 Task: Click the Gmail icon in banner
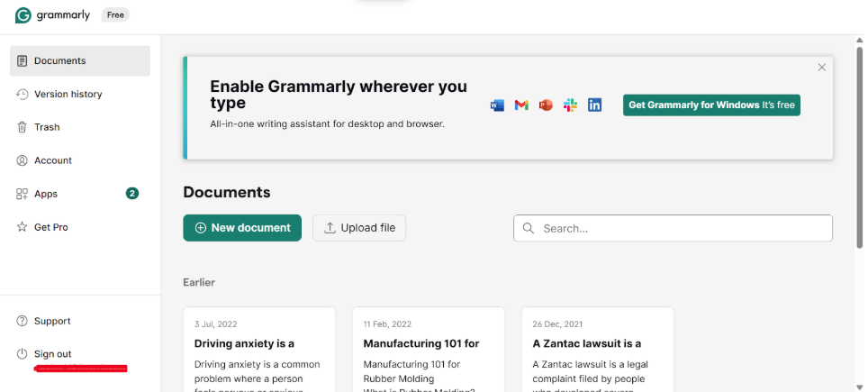[521, 105]
